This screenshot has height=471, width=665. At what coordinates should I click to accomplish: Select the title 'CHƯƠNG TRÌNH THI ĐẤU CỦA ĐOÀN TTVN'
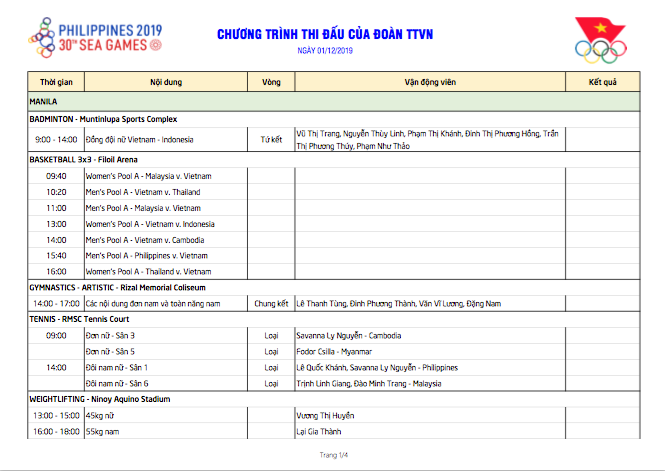click(x=325, y=34)
